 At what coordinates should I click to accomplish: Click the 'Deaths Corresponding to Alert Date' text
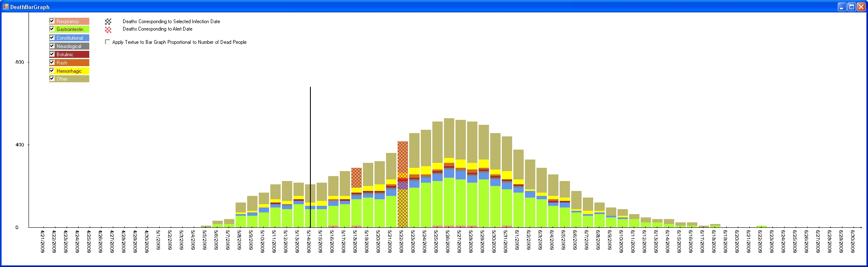click(x=157, y=29)
